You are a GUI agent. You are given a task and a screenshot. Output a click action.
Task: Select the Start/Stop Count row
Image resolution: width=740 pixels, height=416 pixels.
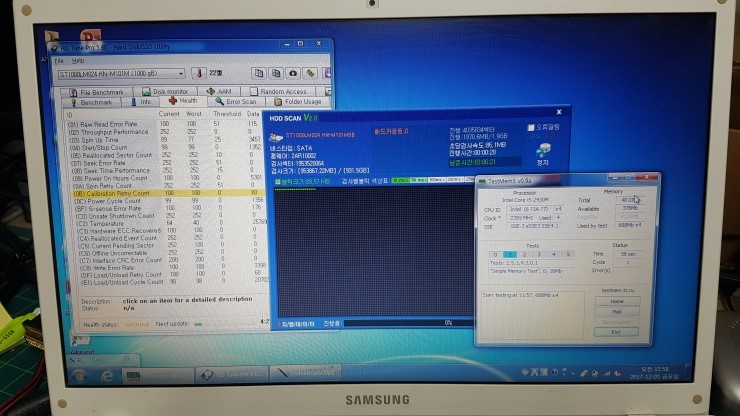click(x=166, y=148)
